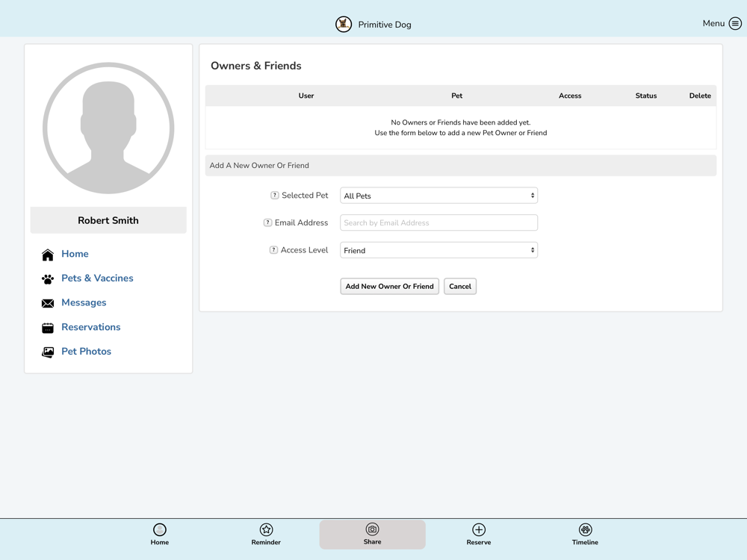Click the envelope icon beside Messages
This screenshot has height=560, width=747.
point(48,303)
